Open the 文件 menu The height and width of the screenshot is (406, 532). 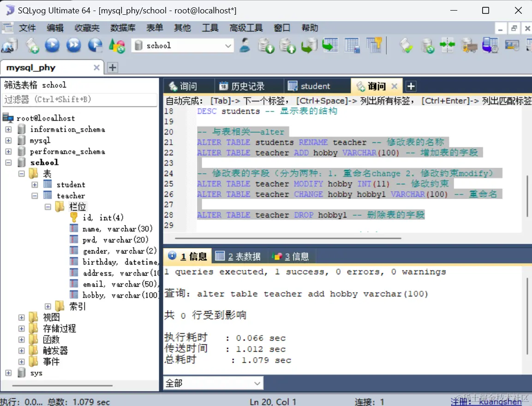point(27,28)
